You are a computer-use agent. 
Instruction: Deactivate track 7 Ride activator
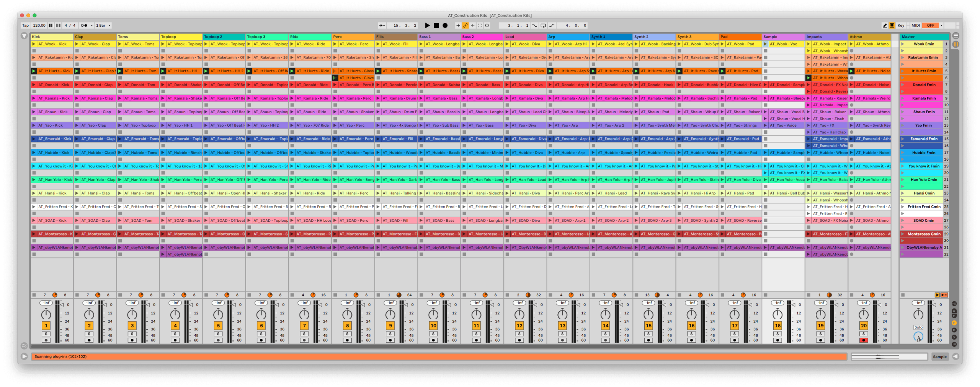(x=304, y=326)
